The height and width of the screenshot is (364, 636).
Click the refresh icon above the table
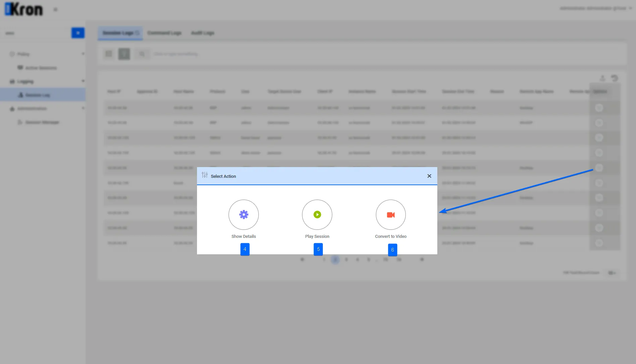[615, 78]
